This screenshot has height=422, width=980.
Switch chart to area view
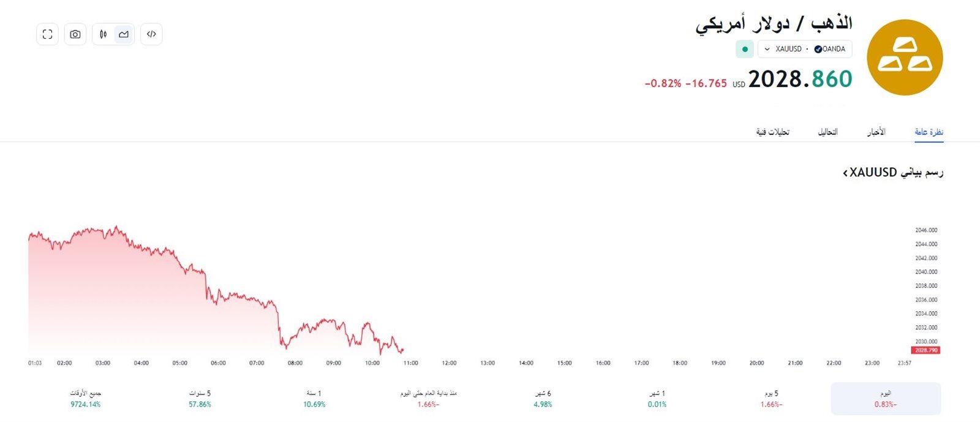coord(124,34)
